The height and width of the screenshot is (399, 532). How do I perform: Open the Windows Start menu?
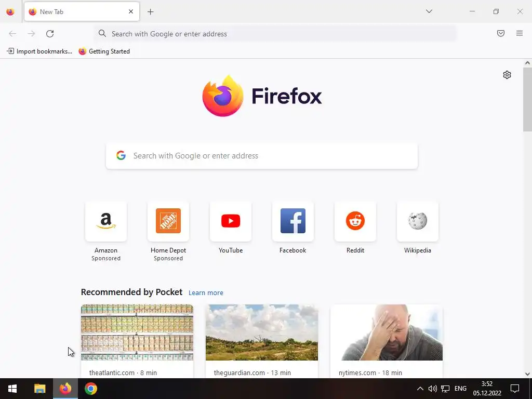pyautogui.click(x=12, y=389)
